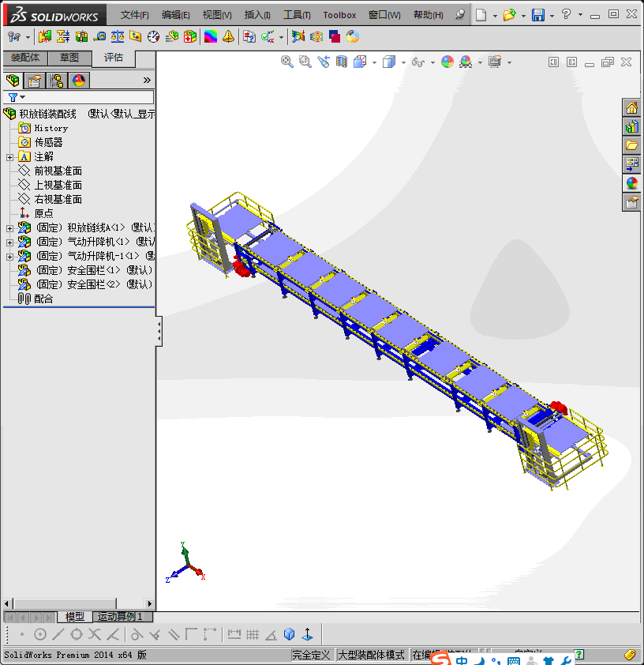The height and width of the screenshot is (665, 644).
Task: Open View Palette in task pane
Action: point(631,164)
